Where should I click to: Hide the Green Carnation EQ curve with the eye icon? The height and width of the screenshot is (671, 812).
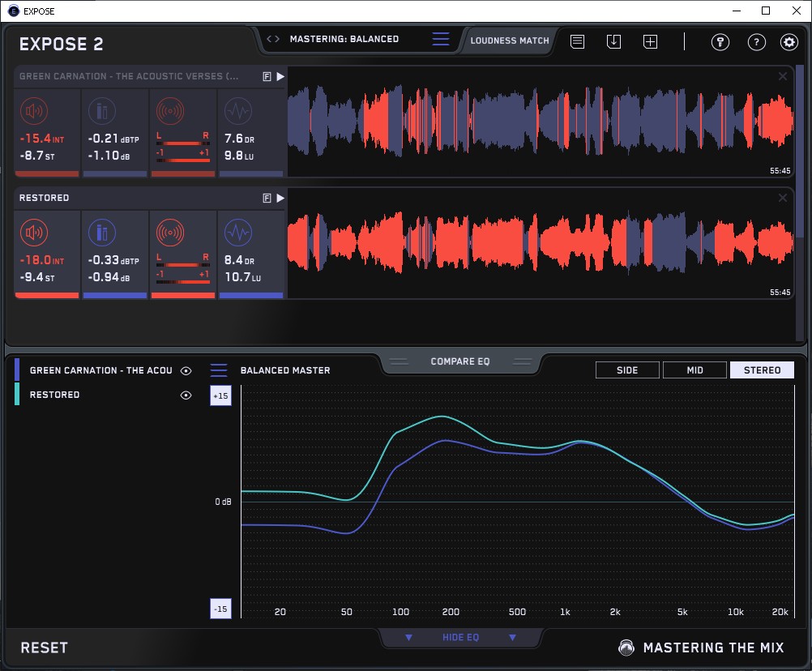point(186,371)
